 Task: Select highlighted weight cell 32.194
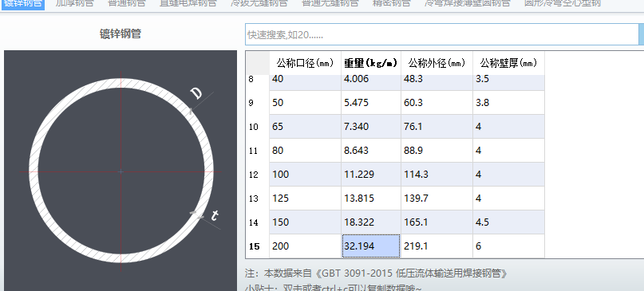click(371, 246)
